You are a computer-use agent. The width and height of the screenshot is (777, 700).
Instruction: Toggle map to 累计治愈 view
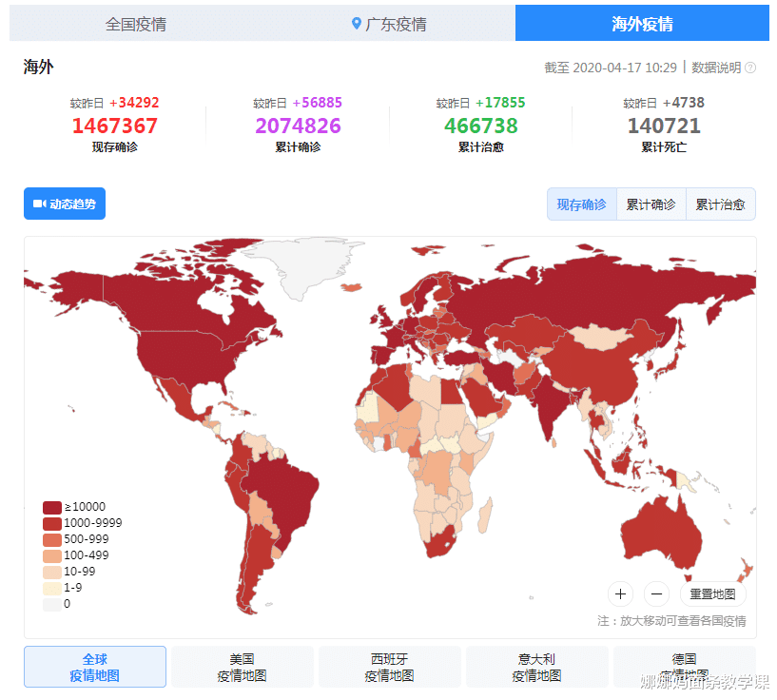pos(720,204)
